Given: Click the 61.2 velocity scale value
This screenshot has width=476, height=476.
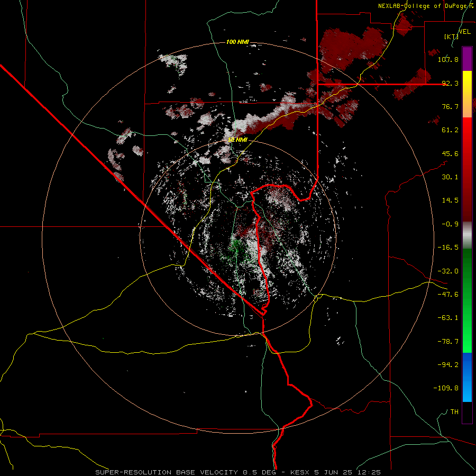Looking at the screenshot, I should [450, 130].
